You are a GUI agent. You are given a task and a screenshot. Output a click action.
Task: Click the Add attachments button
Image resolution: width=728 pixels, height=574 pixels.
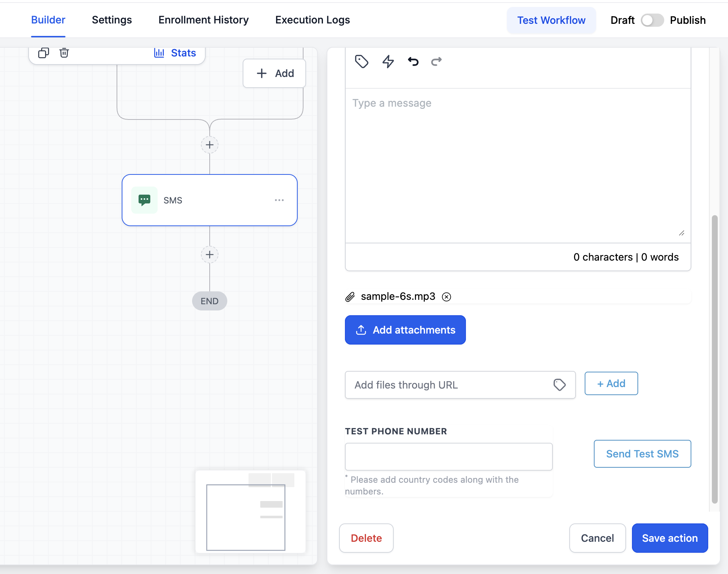405,330
